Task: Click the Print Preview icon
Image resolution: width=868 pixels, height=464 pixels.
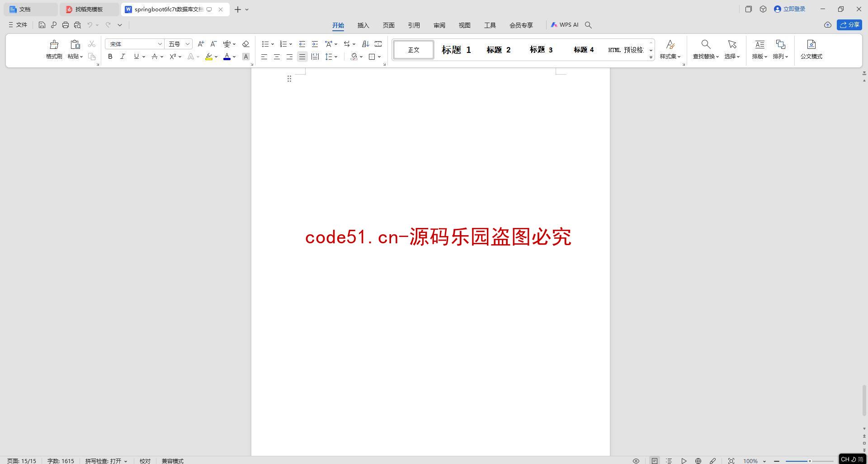Action: coord(77,25)
